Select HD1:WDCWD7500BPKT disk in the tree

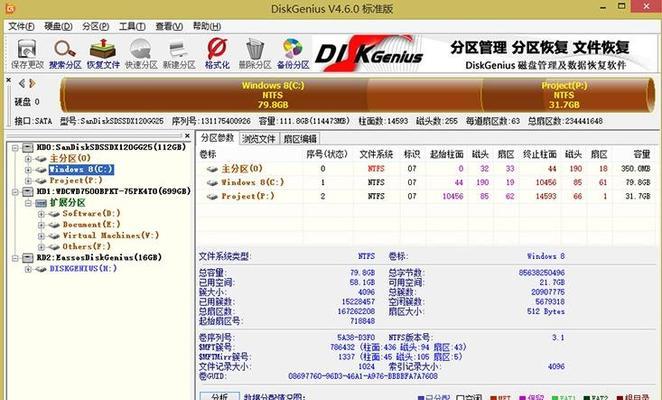(x=114, y=191)
